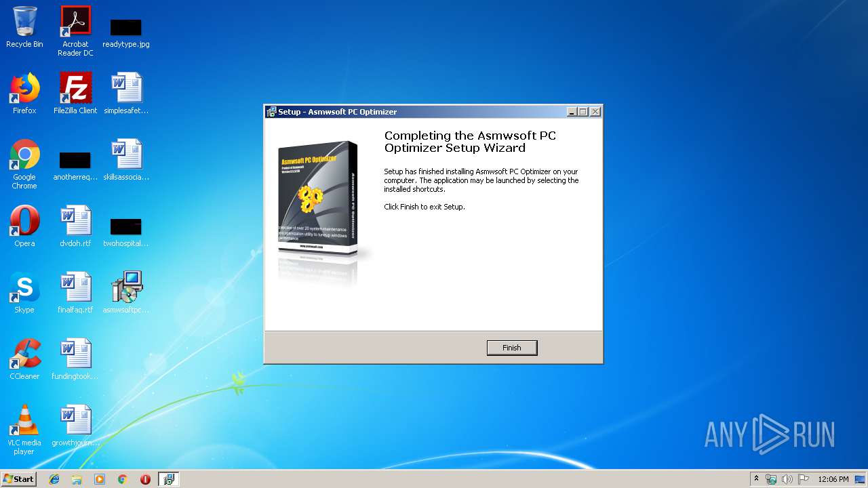Launch Opera from the taskbar
Screen dimensions: 868x488
(x=145, y=479)
